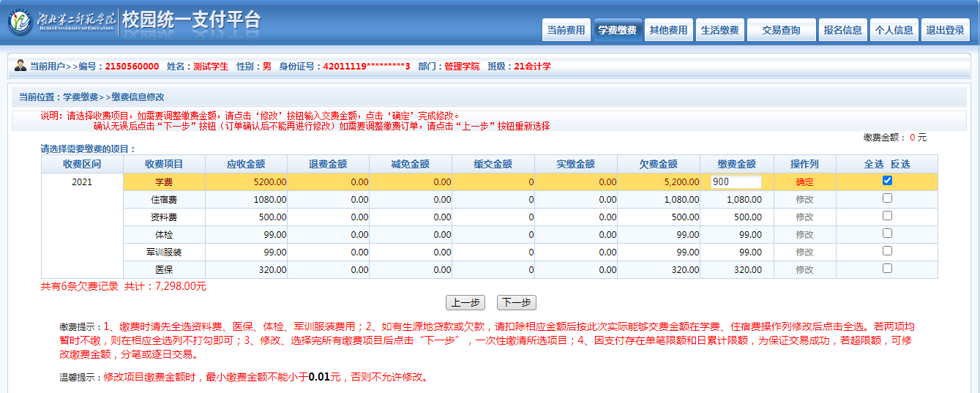The width and height of the screenshot is (980, 393).
Task: Go to the 生活缴费 tab
Action: [719, 30]
